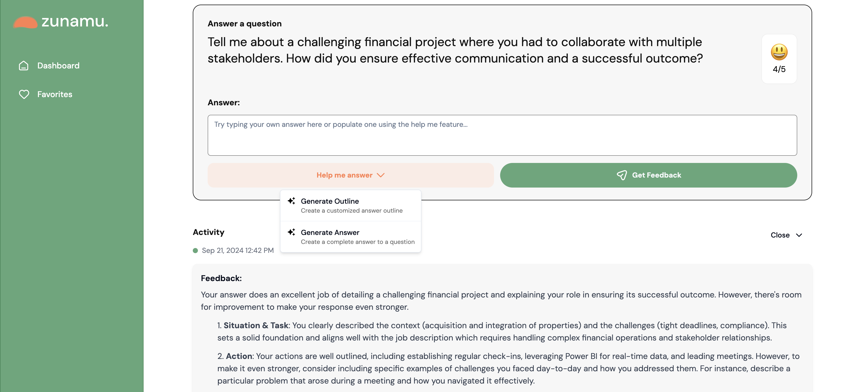Click the chevron next to Close
This screenshot has height=392, width=868.
tap(799, 235)
